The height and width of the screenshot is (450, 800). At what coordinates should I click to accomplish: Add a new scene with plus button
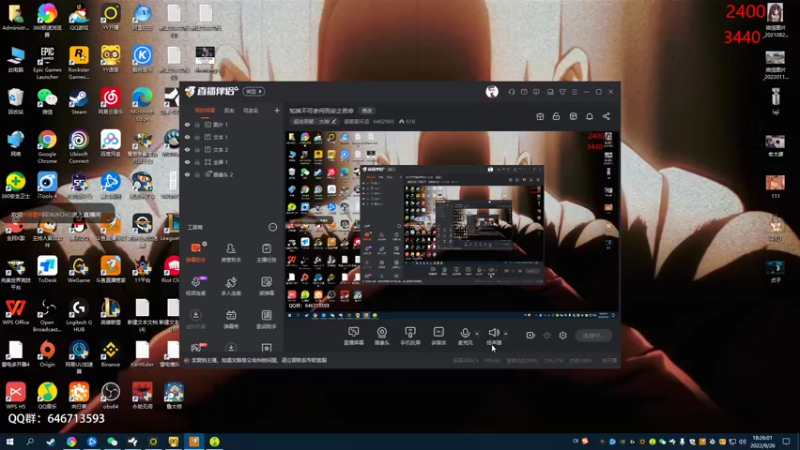277,110
